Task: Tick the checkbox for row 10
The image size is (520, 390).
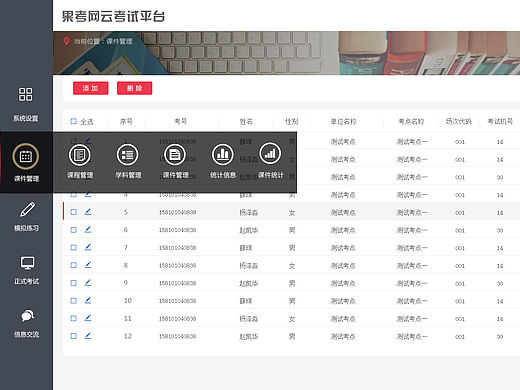Action: tap(74, 301)
